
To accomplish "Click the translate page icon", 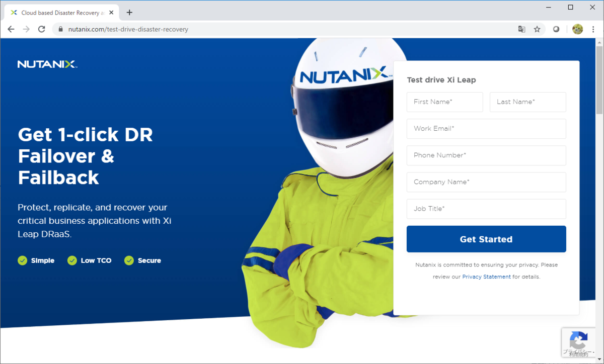I will tap(522, 29).
